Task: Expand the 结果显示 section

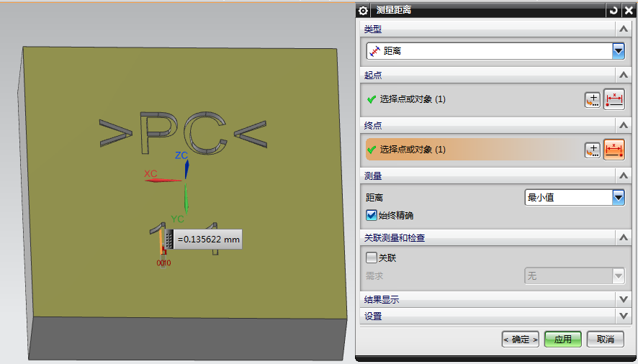Action: [622, 299]
